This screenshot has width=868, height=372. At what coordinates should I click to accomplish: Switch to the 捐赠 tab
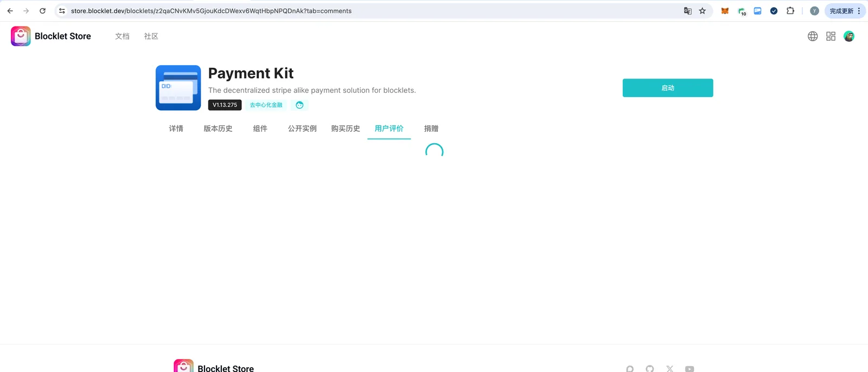tap(431, 129)
